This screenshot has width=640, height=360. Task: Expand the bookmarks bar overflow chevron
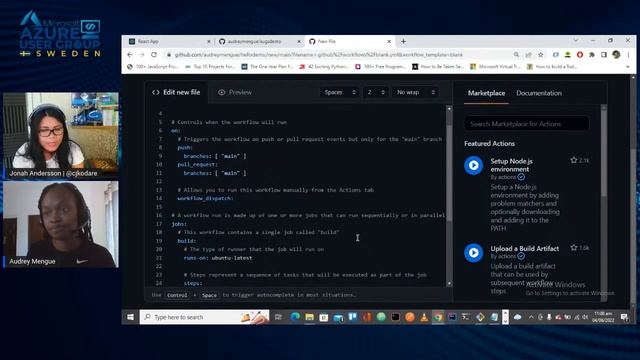628,67
